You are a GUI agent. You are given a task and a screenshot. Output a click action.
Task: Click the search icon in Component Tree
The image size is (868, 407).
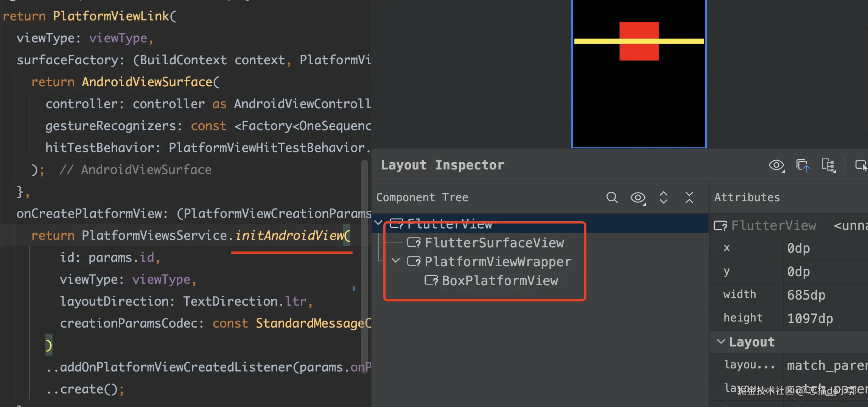tap(612, 197)
